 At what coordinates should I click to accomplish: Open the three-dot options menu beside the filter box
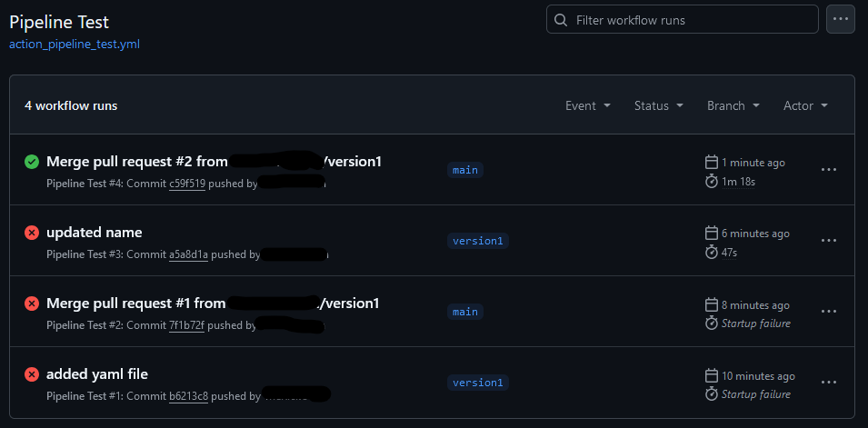click(841, 19)
